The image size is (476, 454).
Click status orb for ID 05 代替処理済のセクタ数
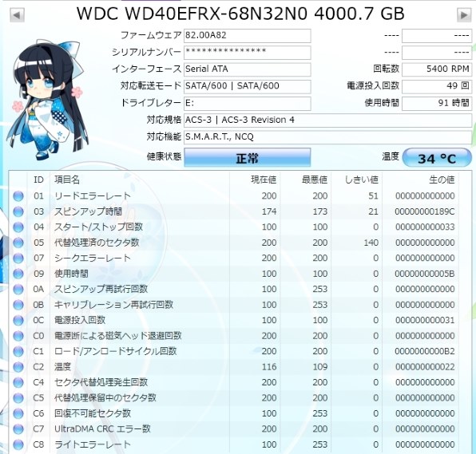[x=18, y=243]
